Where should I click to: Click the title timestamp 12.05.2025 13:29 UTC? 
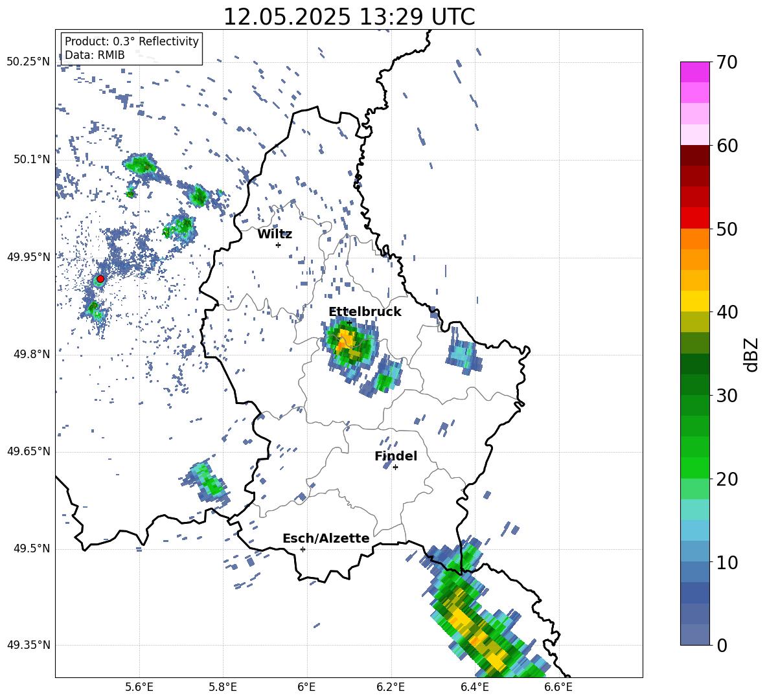coord(349,17)
